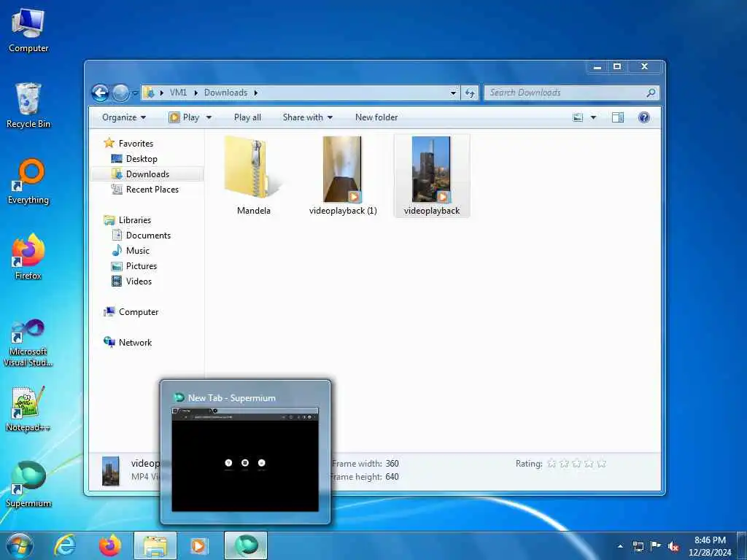
Task: Toggle the preview pane button
Action: click(x=618, y=117)
